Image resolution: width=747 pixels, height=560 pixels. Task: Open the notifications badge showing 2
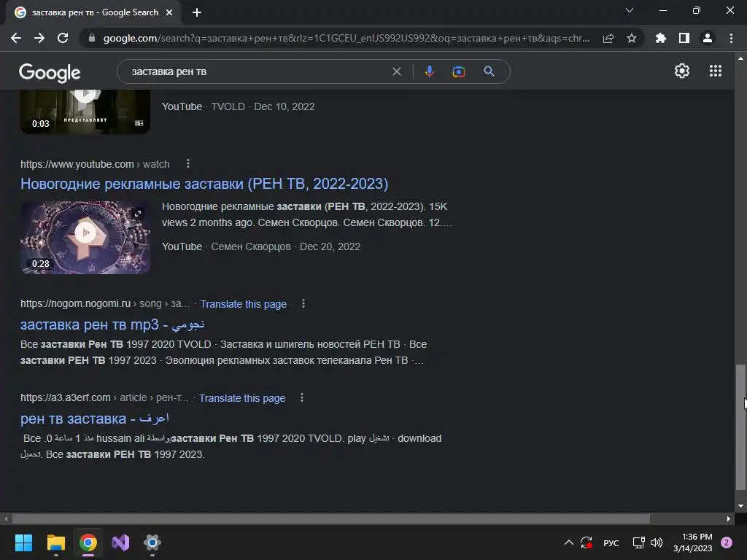pyautogui.click(x=727, y=542)
